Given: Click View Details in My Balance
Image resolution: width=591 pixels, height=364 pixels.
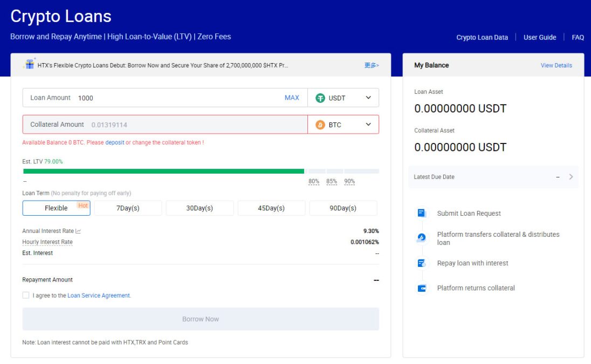Looking at the screenshot, I should 556,65.
